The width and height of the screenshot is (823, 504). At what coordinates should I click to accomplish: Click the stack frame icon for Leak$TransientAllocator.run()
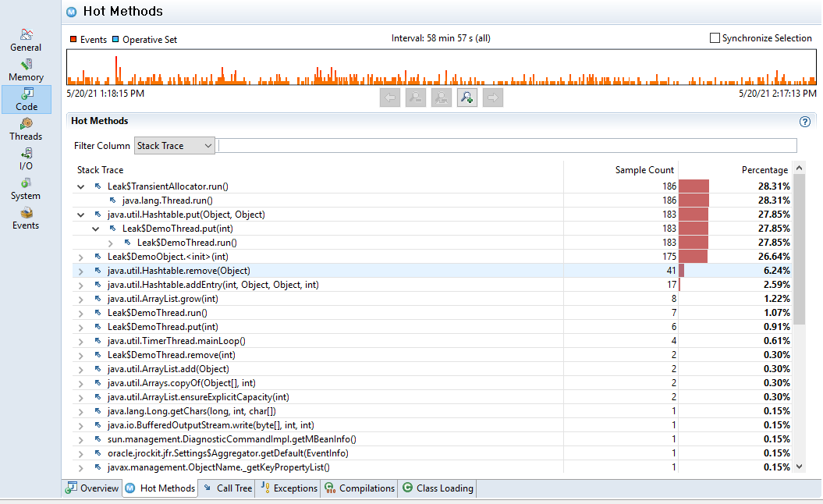[x=98, y=186]
